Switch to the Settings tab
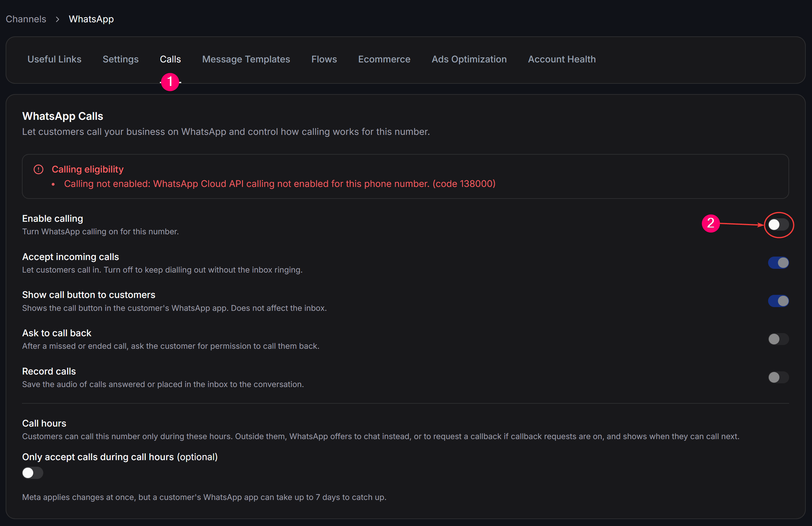The image size is (812, 526). click(121, 59)
